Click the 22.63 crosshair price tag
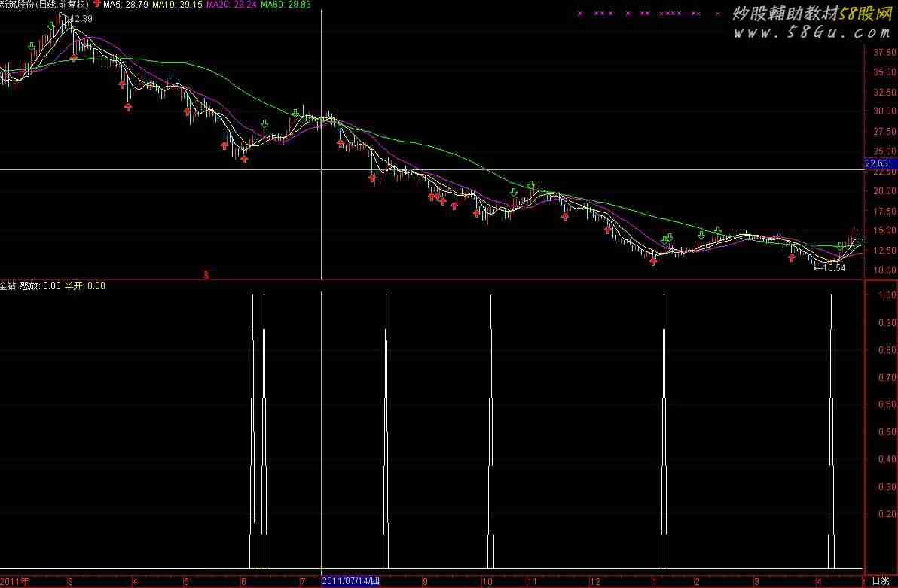This screenshot has width=898, height=588. coord(877,163)
